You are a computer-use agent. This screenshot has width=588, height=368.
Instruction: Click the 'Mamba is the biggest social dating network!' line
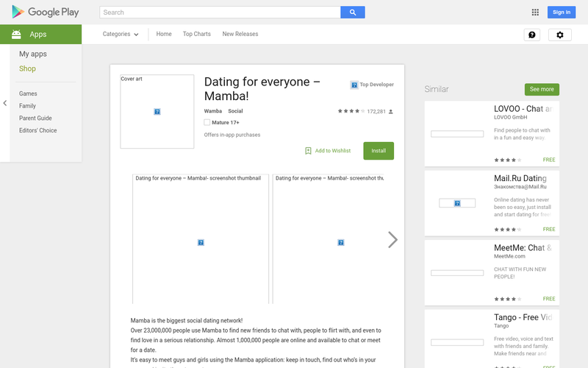(187, 321)
